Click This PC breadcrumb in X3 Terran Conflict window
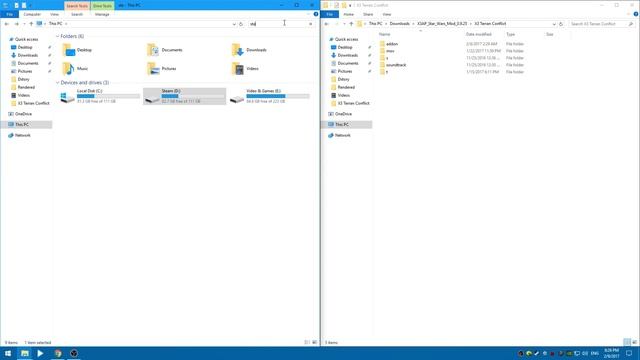 click(376, 24)
